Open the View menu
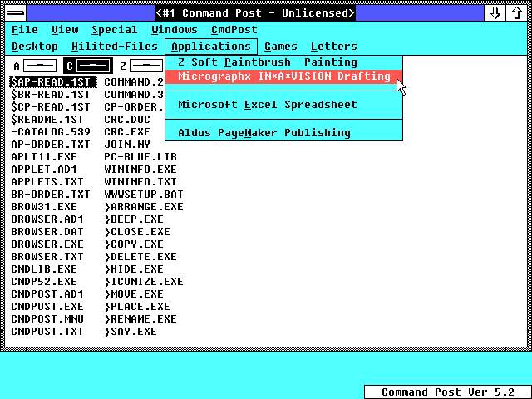The width and height of the screenshot is (532, 399). click(65, 30)
